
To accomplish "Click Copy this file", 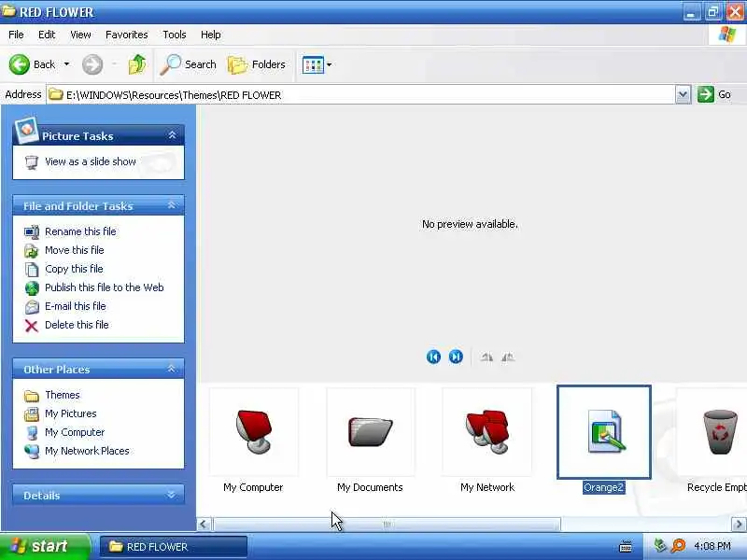I will coord(74,269).
